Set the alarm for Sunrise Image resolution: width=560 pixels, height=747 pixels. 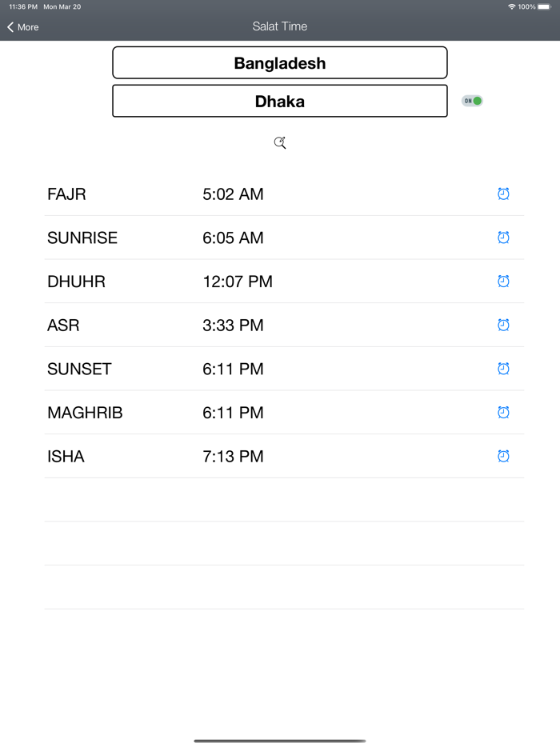[503, 238]
